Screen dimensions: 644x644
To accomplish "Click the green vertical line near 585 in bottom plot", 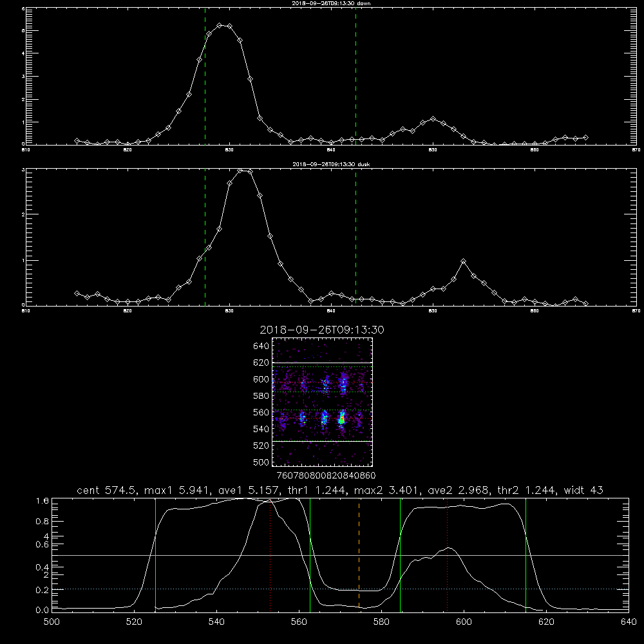I will (400, 554).
